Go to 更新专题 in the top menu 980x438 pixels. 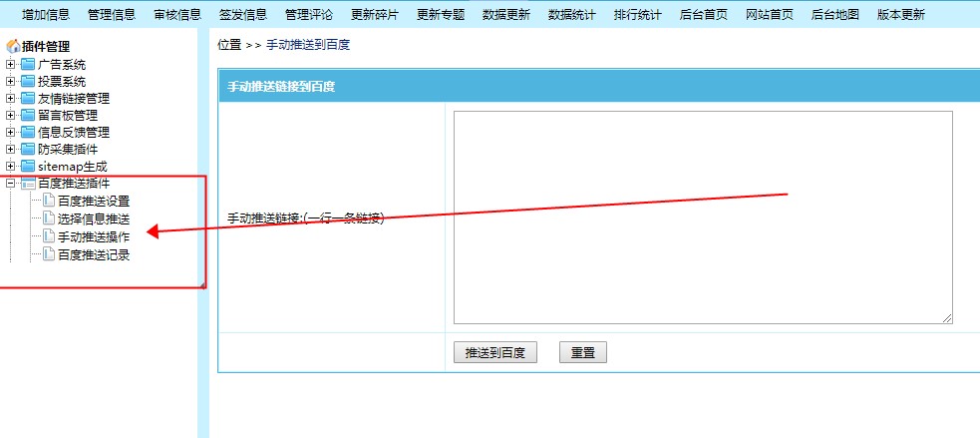pyautogui.click(x=441, y=15)
